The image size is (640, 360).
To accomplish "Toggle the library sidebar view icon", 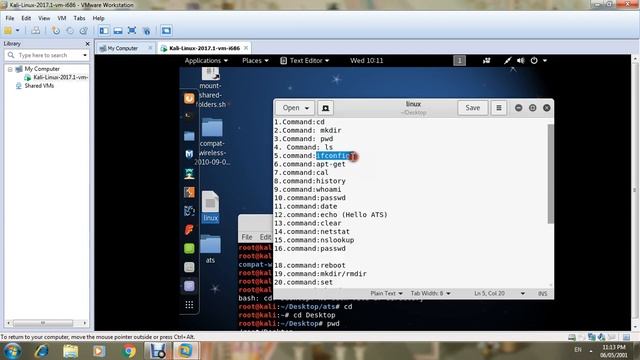I will [104, 31].
